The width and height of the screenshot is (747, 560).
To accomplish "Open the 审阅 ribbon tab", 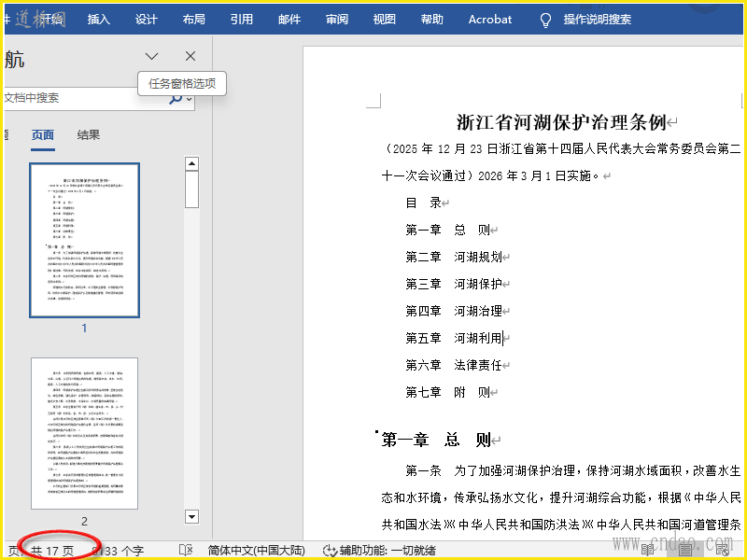I will tap(337, 20).
